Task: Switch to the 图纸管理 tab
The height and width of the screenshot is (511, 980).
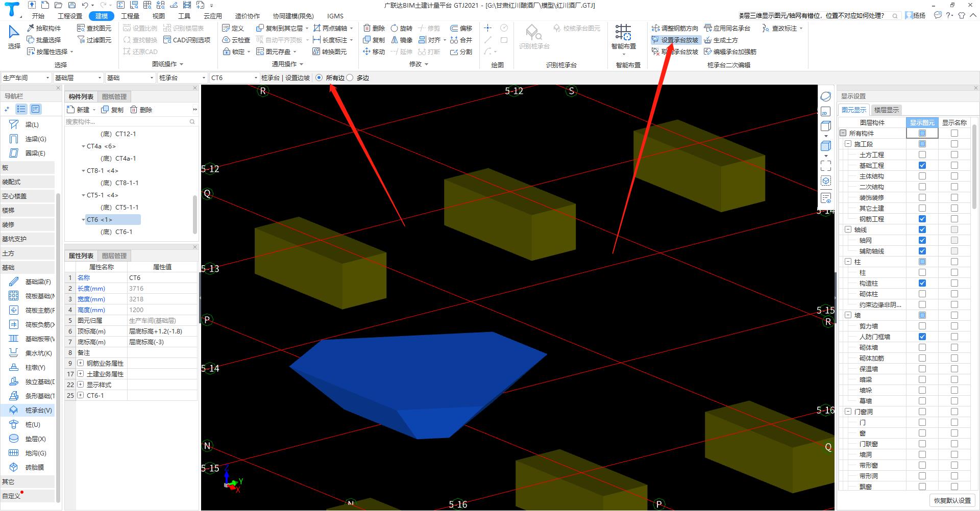Action: 114,96
